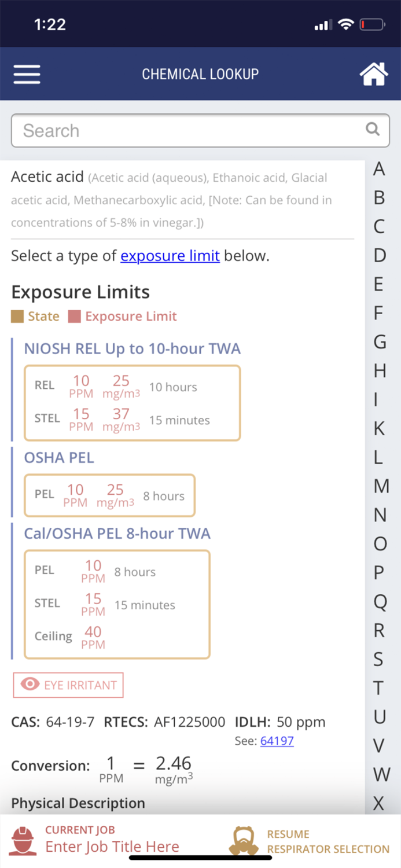Screen dimensions: 401x868
Task: Tap the respirator mask icon
Action: click(244, 841)
